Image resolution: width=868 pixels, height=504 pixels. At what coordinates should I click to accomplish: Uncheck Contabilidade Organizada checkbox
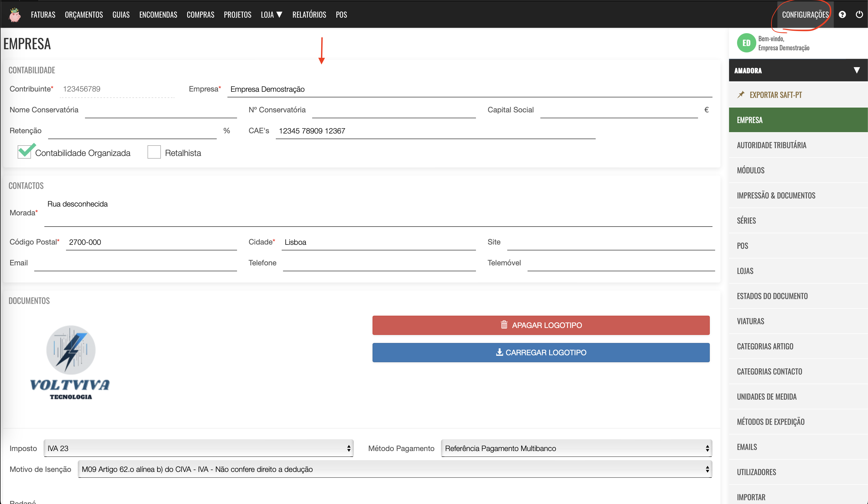(x=24, y=152)
